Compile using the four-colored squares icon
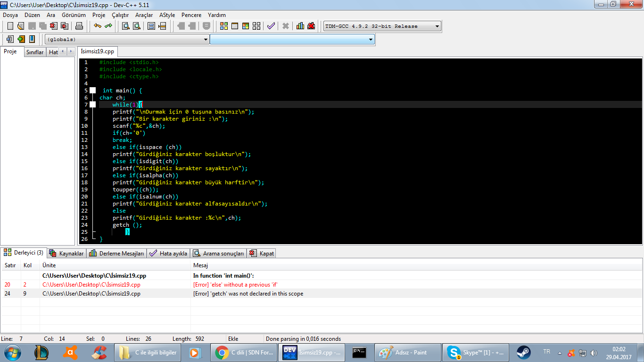 (224, 26)
